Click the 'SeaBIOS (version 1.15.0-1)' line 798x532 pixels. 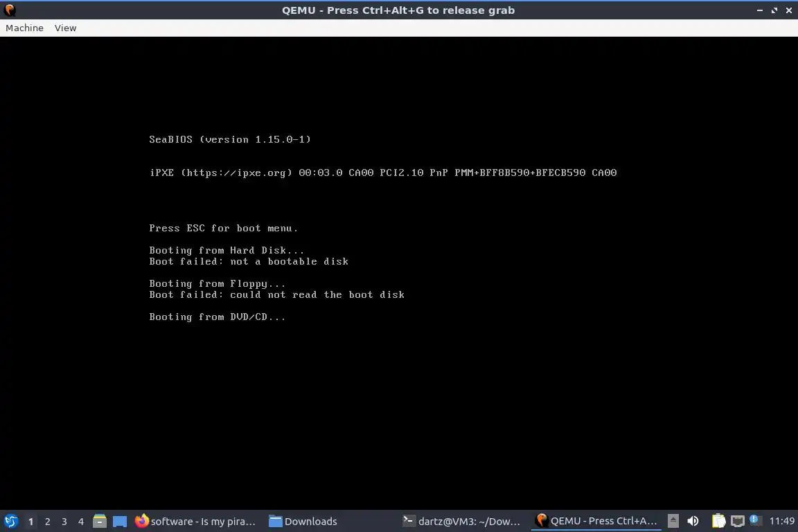pyautogui.click(x=230, y=139)
